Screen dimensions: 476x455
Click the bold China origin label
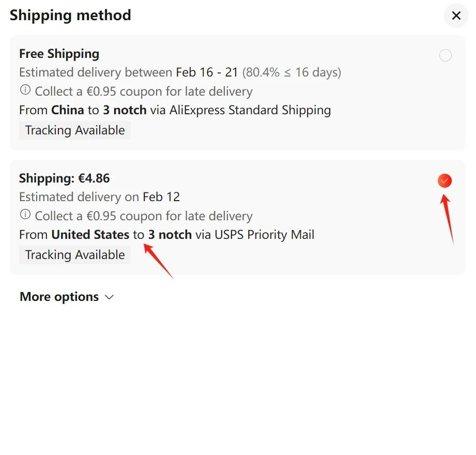tap(68, 110)
